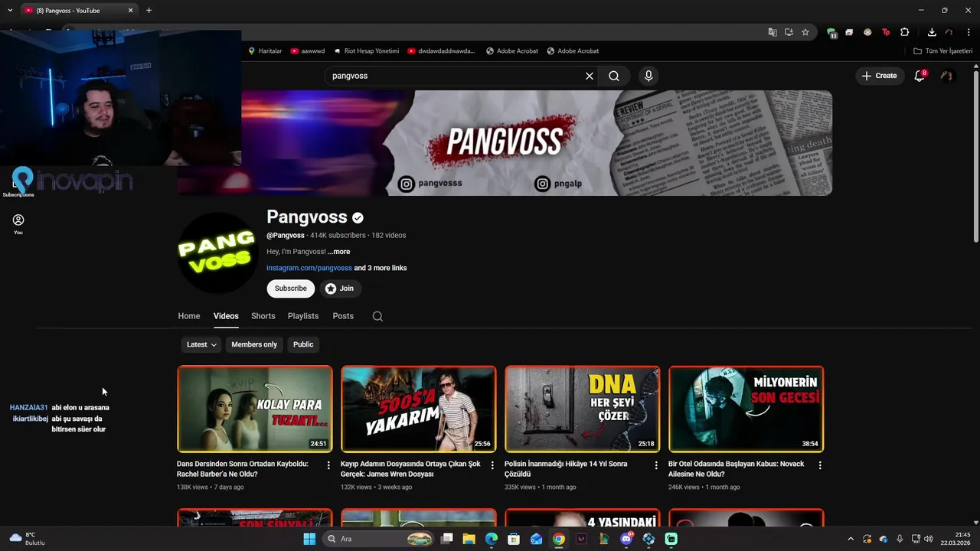Open Discord from the taskbar
Image resolution: width=980 pixels, height=551 pixels.
tap(626, 539)
